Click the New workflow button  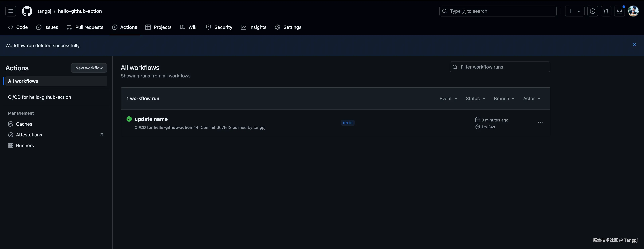89,68
